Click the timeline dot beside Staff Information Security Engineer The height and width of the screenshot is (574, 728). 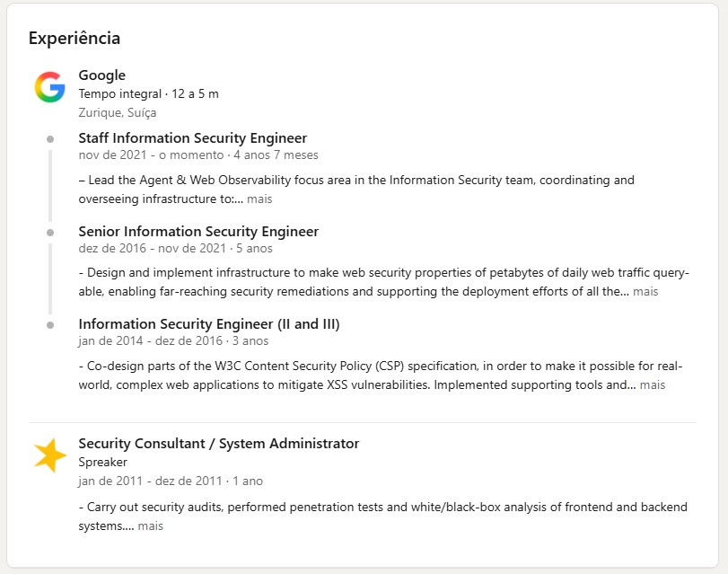pyautogui.click(x=50, y=139)
